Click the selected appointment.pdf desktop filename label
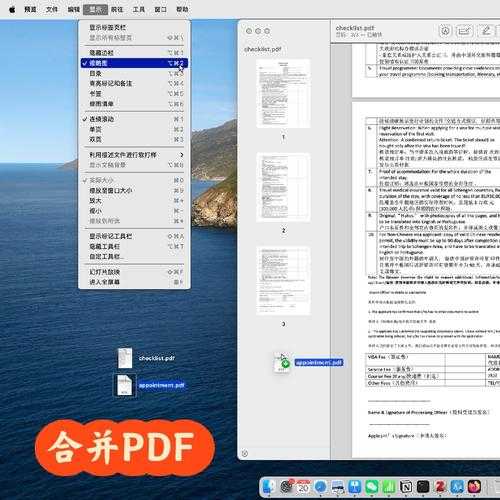 [161, 385]
